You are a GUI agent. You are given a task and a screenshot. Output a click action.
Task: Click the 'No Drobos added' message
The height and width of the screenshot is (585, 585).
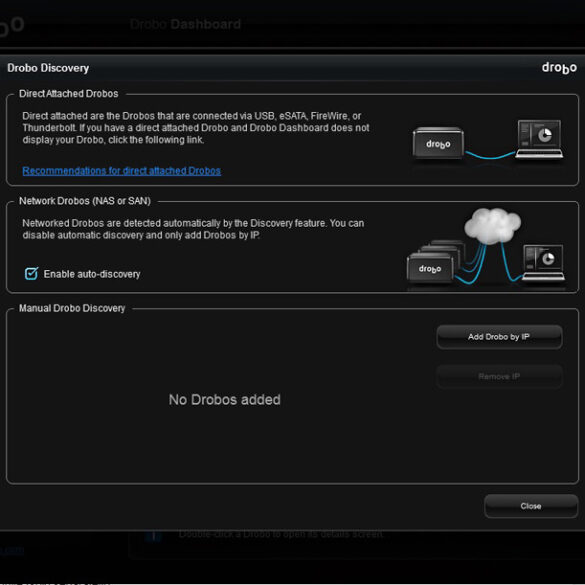225,400
